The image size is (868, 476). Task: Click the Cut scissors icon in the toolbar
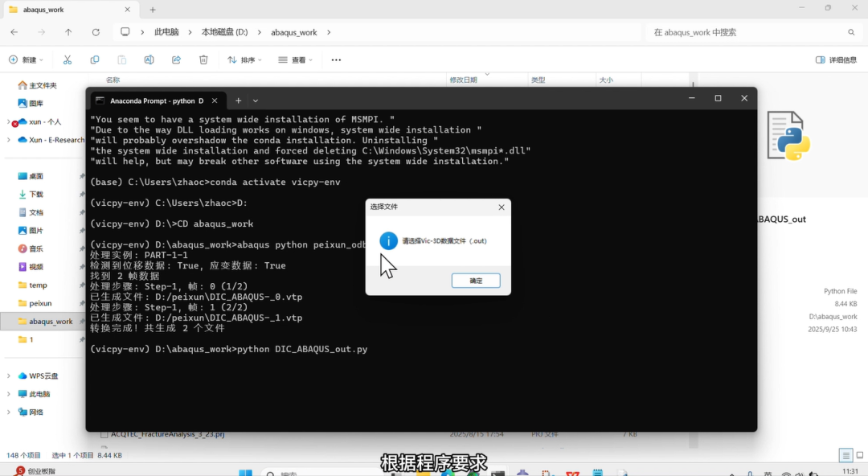click(x=68, y=60)
